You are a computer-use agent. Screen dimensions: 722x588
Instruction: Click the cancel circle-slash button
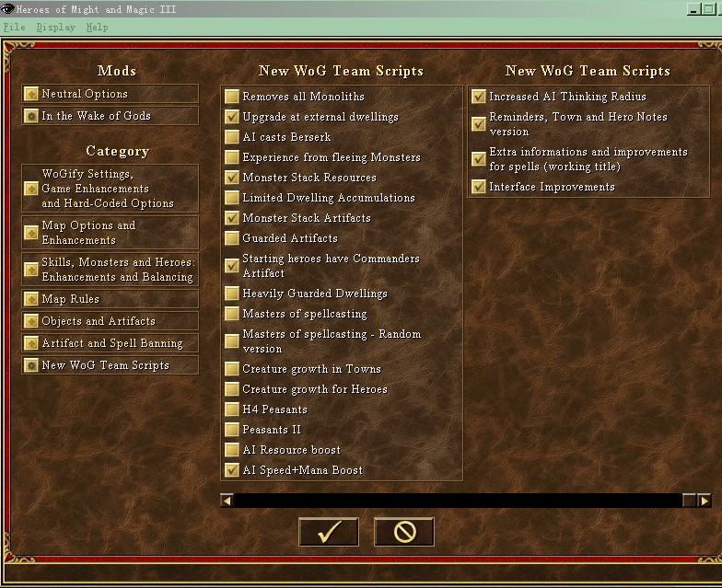[403, 532]
